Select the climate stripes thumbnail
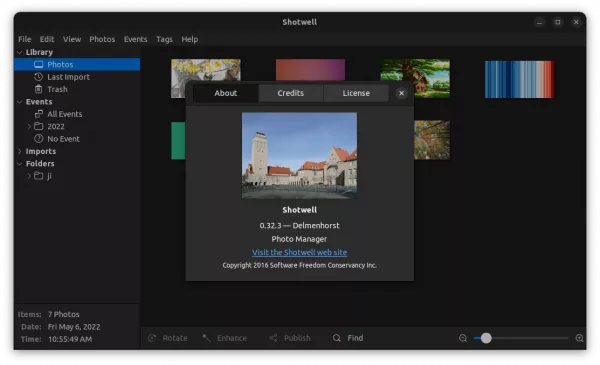This screenshot has height=365, width=600. pos(519,79)
